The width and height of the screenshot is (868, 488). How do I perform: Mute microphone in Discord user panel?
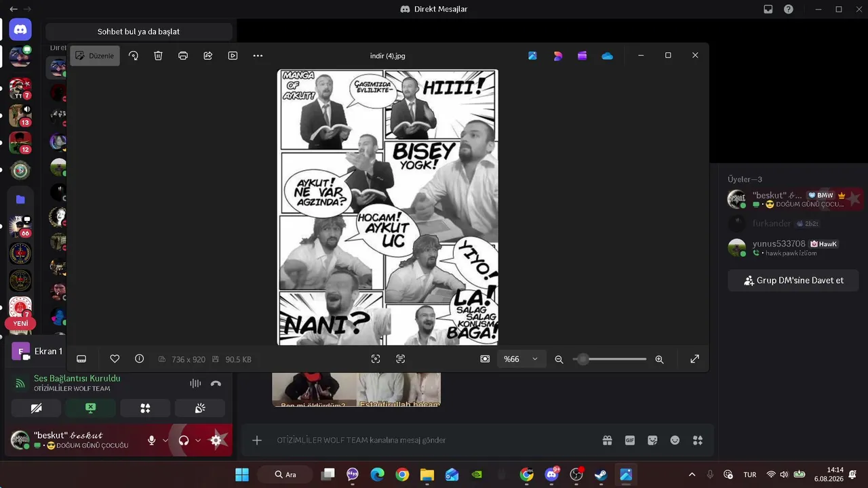(x=151, y=440)
